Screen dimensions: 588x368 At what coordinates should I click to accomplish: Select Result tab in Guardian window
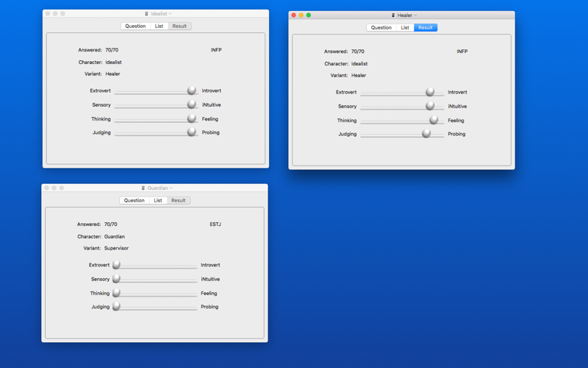179,200
